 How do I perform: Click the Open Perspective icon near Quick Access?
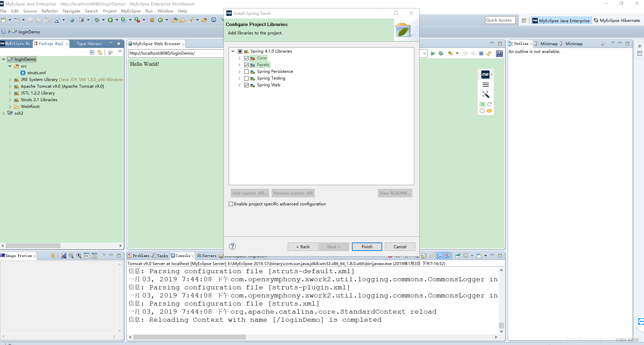524,20
